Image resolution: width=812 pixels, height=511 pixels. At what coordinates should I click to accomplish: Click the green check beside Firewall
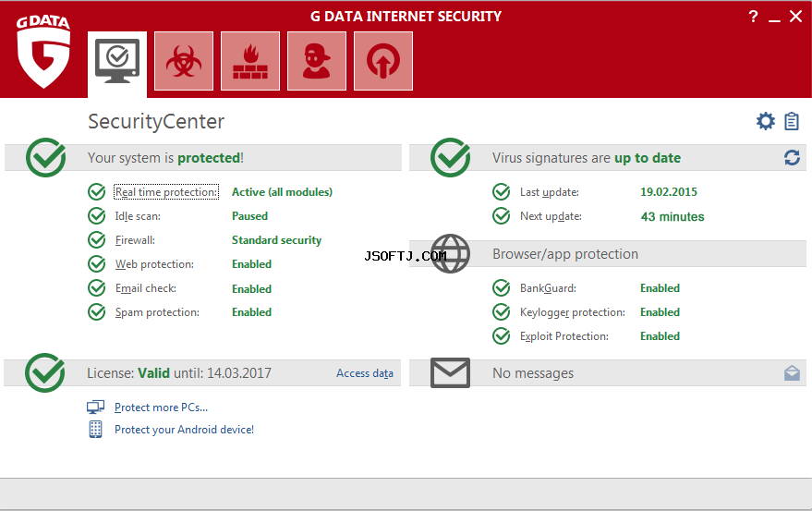tap(97, 240)
